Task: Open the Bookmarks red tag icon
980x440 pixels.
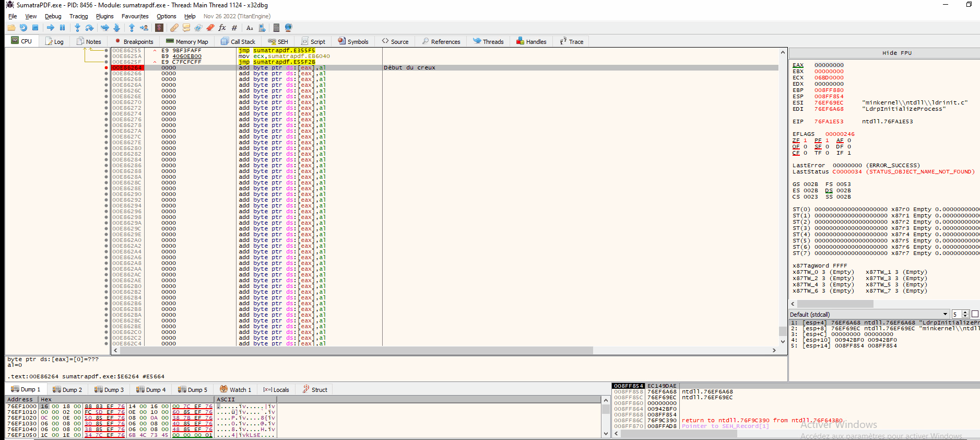Action: click(210, 28)
